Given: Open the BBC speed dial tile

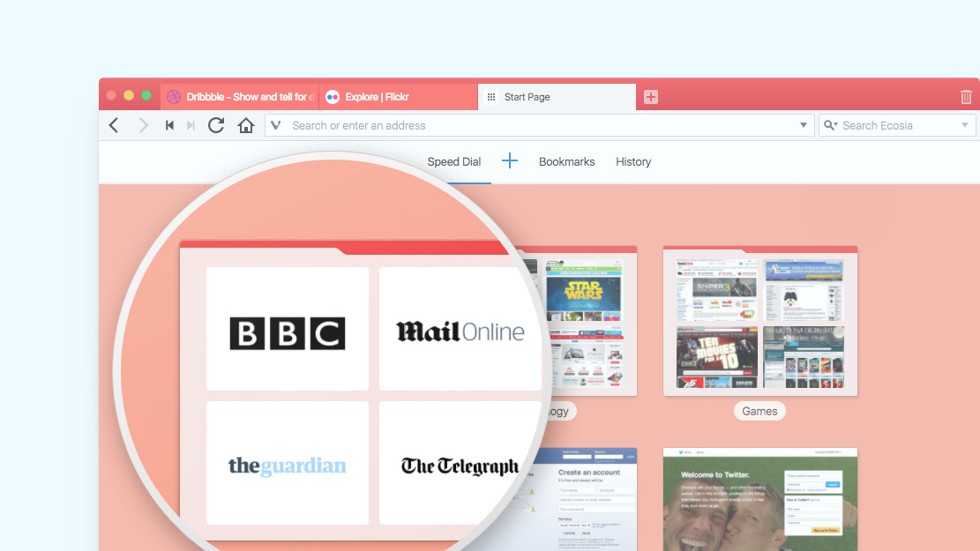Looking at the screenshot, I should point(288,329).
